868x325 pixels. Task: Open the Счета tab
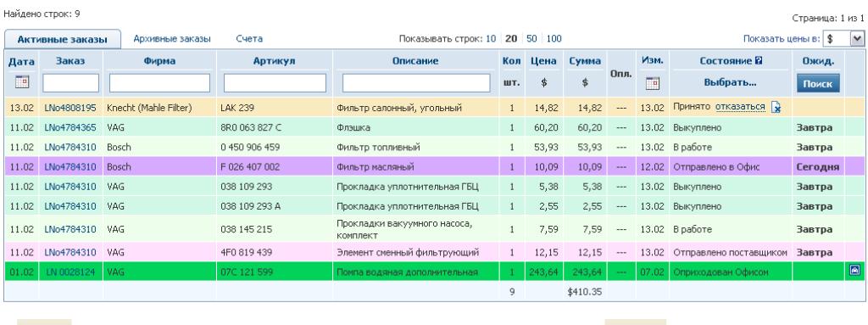click(x=249, y=39)
